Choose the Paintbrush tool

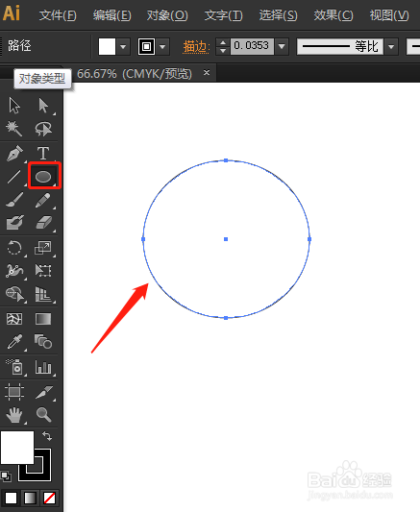tap(14, 200)
